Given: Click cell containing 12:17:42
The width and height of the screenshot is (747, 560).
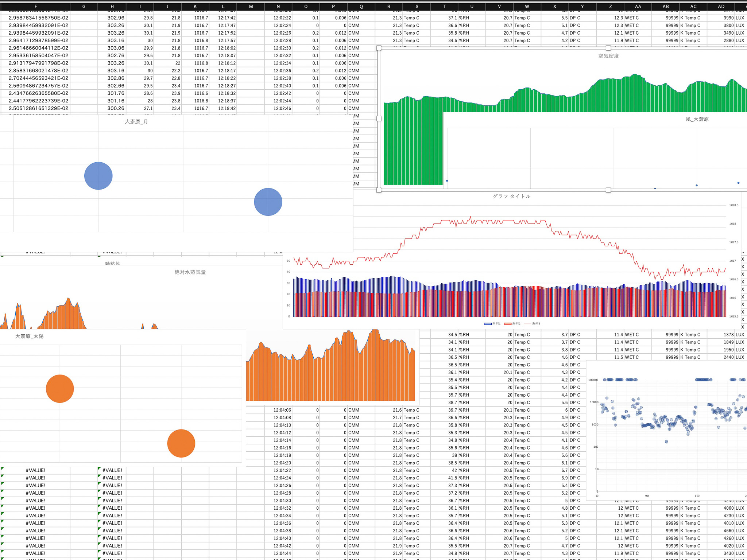Looking at the screenshot, I should click(223, 18).
